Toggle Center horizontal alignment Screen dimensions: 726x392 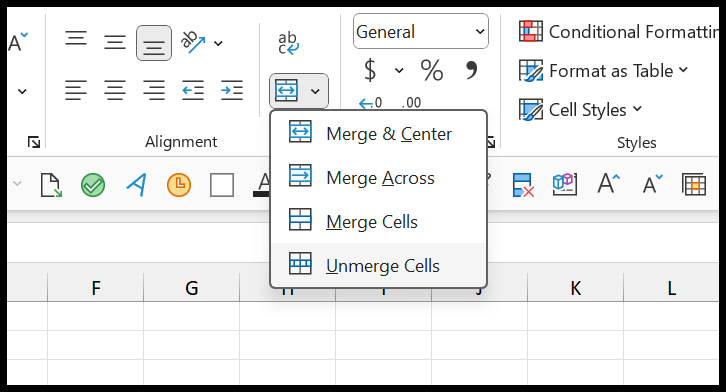tap(114, 90)
